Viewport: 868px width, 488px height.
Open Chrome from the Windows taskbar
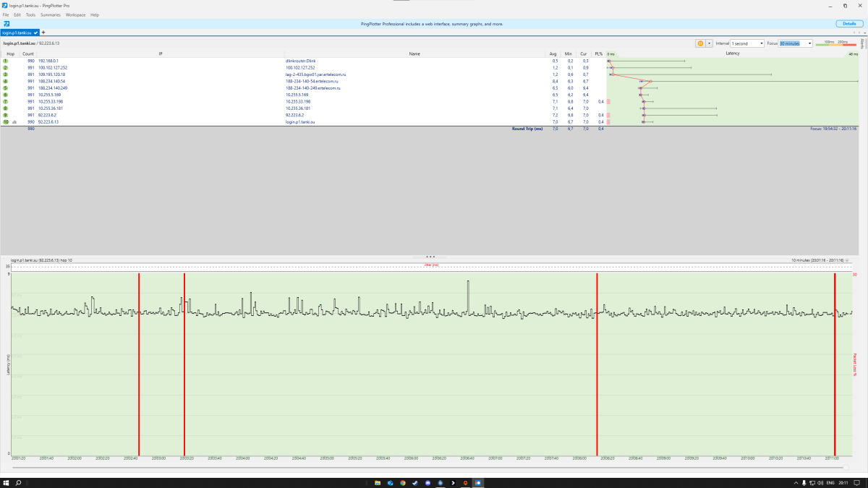[x=402, y=482]
